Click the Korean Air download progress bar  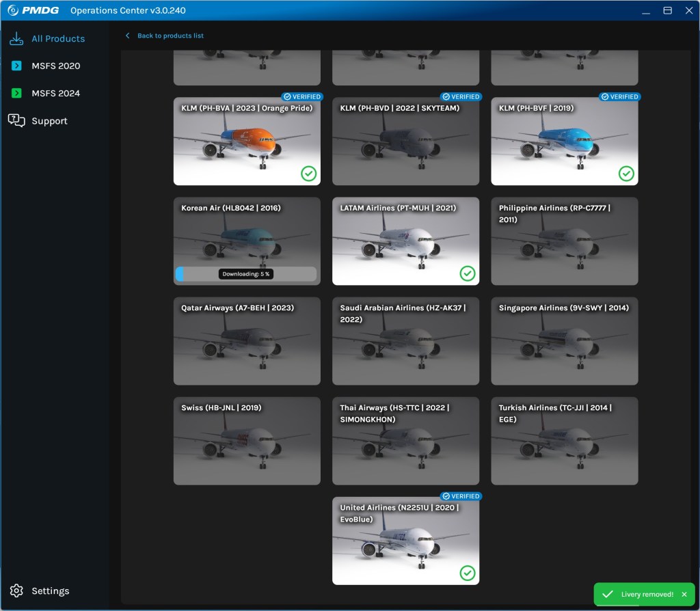click(x=246, y=274)
